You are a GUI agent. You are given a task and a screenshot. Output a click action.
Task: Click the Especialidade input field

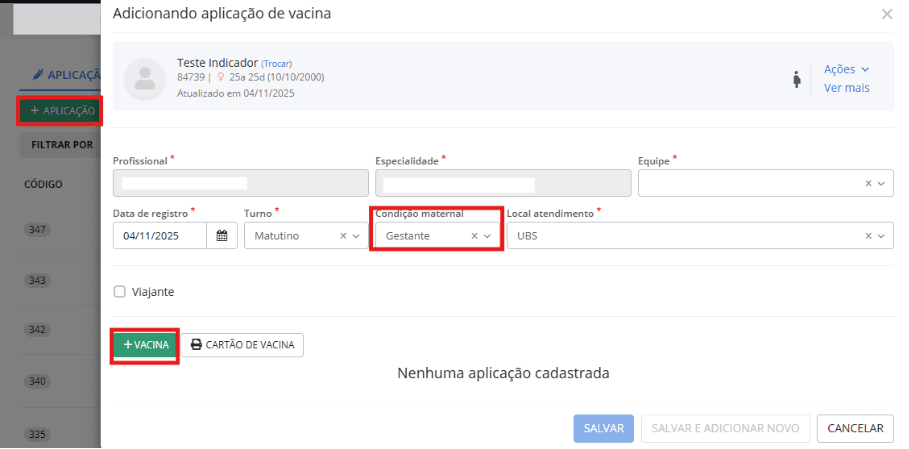coord(503,184)
